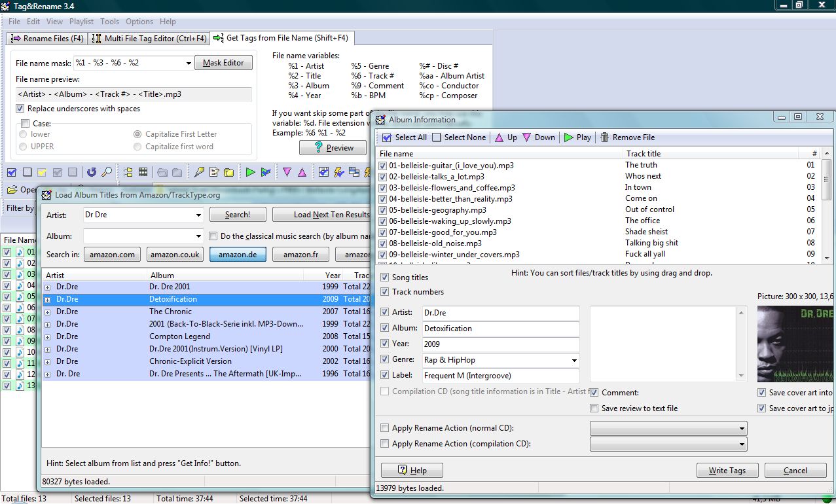Uncheck the Label checkbox in Album Information

(x=384, y=375)
